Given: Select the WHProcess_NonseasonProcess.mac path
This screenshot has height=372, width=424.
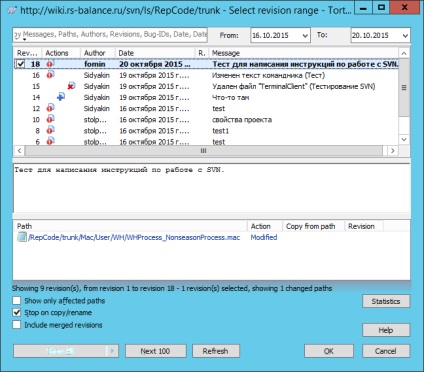Looking at the screenshot, I should (x=134, y=237).
